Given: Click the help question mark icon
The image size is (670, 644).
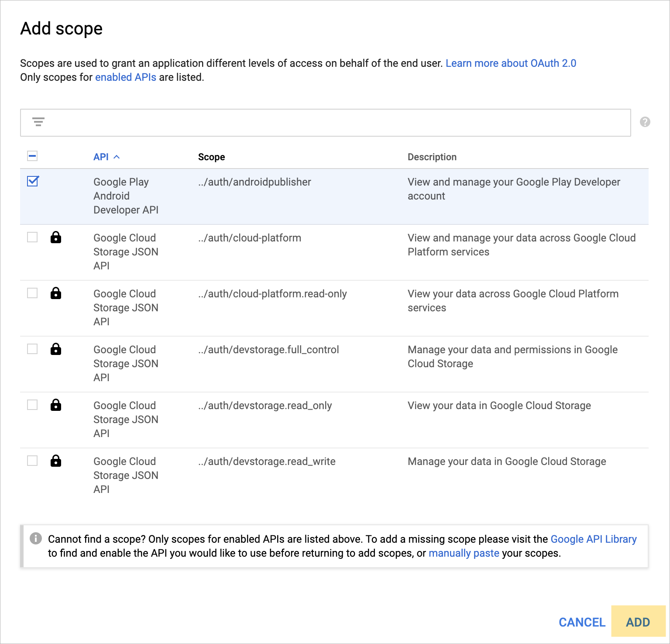Looking at the screenshot, I should click(645, 122).
